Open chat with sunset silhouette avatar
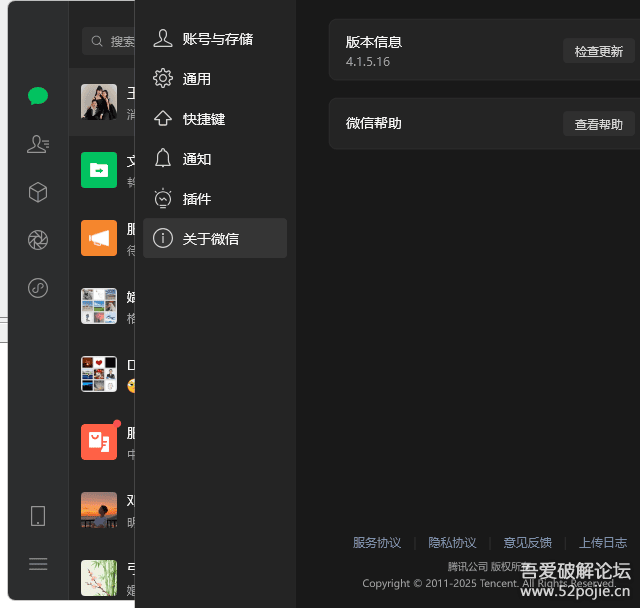 click(x=99, y=510)
